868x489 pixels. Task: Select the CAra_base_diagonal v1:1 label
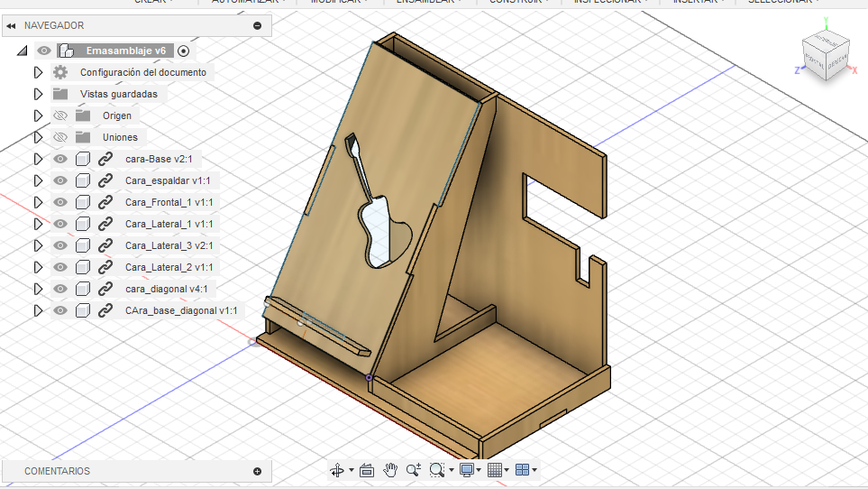(x=181, y=310)
